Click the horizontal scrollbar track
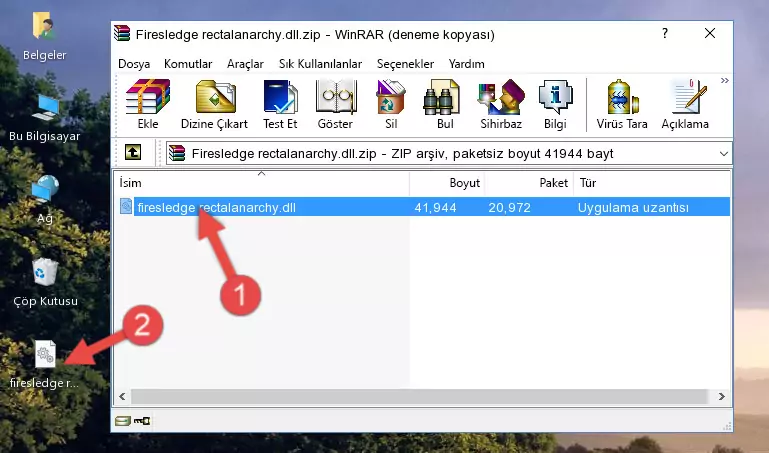Screen dimensions: 769x453 (x=419, y=396)
